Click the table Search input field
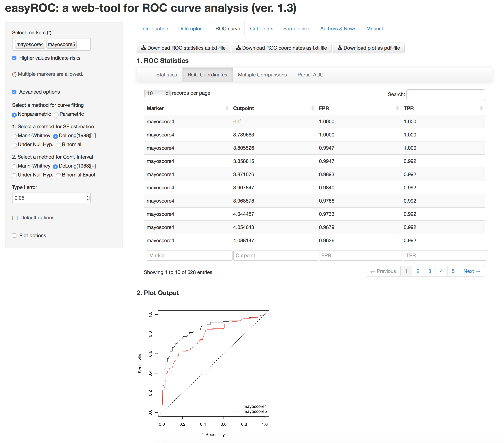 tap(445, 95)
